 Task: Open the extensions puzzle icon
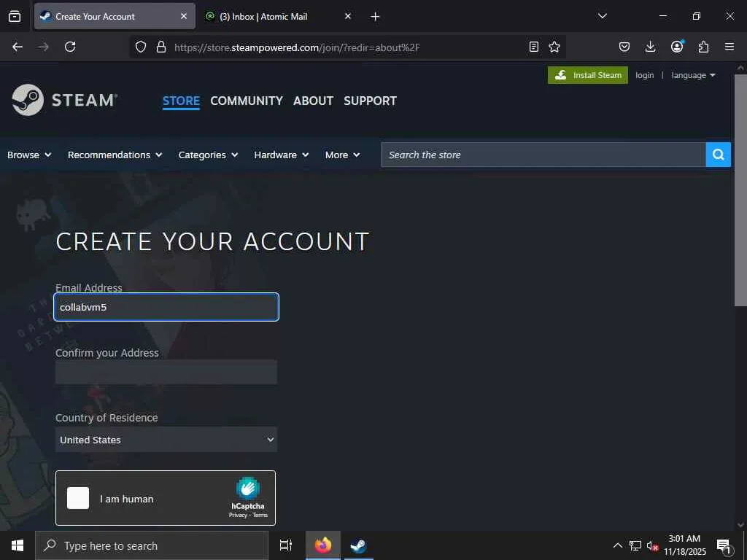[703, 47]
